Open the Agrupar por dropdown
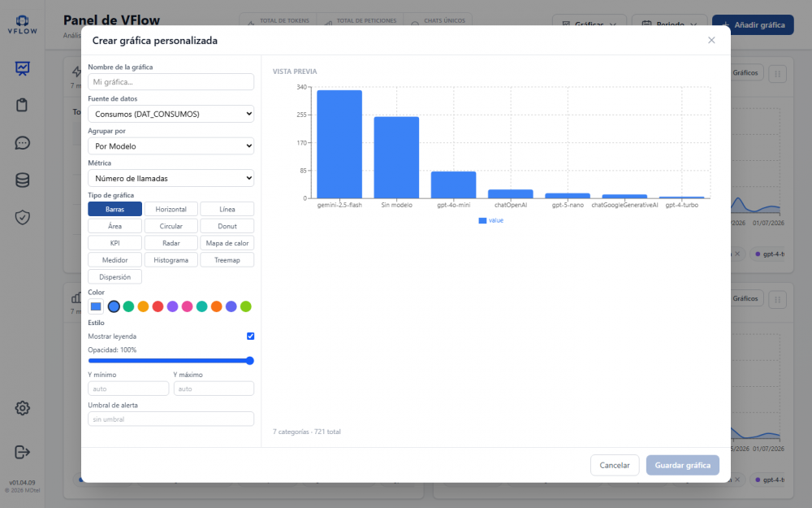This screenshot has height=508, width=812. (x=171, y=146)
